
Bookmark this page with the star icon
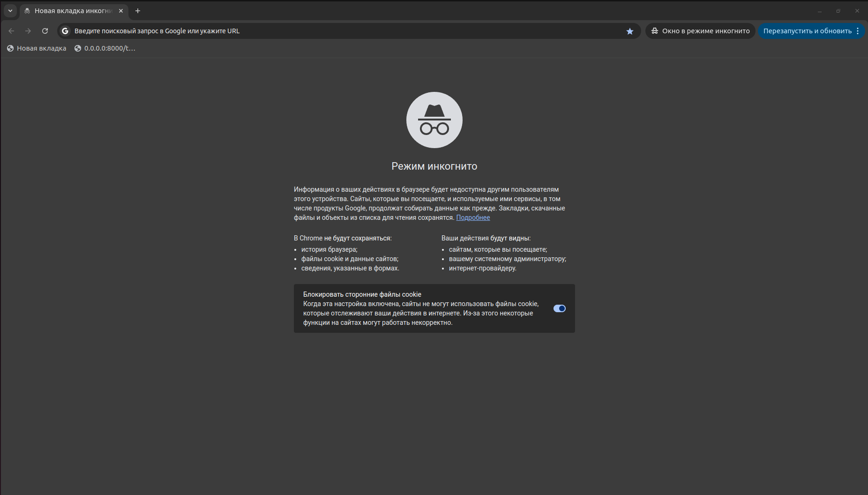click(x=629, y=31)
